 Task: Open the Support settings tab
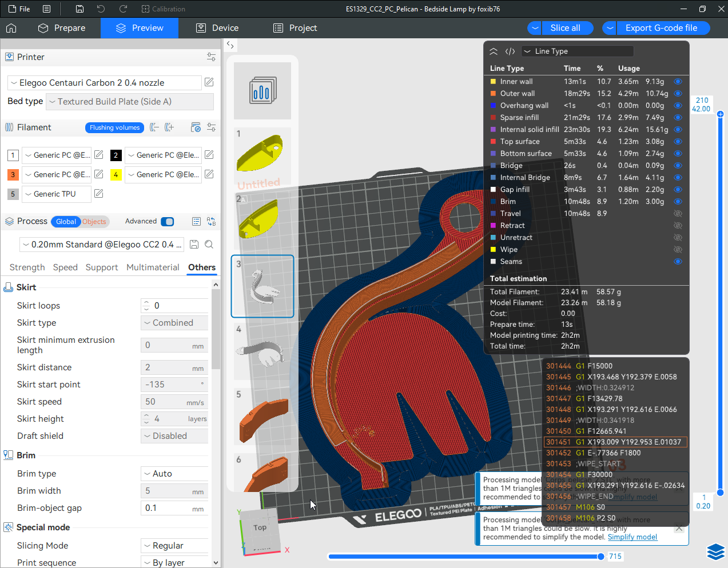point(102,267)
